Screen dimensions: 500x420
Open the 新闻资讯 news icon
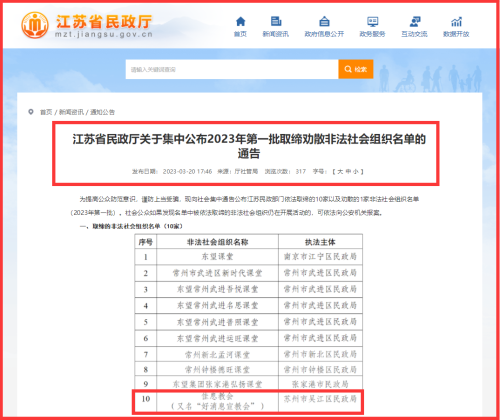[x=276, y=21]
